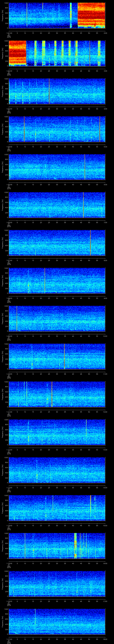
Task: Click the spectrogram panel starting at 1:13:00
Action: point(57,470)
